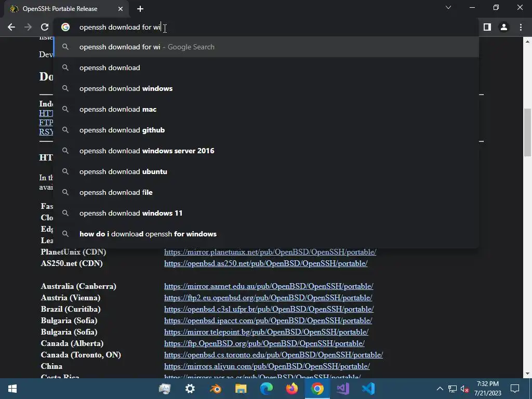Click the browser back arrow
Screen dimensions: 532x399
(x=11, y=27)
